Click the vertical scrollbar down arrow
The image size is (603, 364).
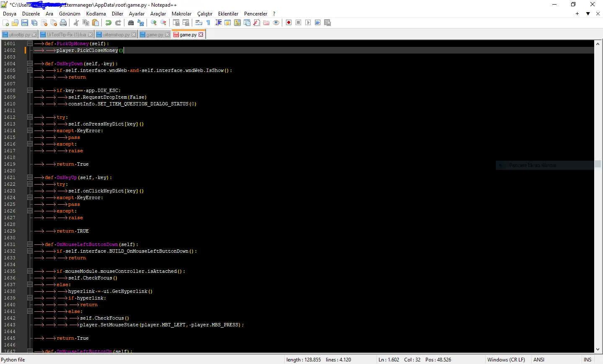[598, 349]
